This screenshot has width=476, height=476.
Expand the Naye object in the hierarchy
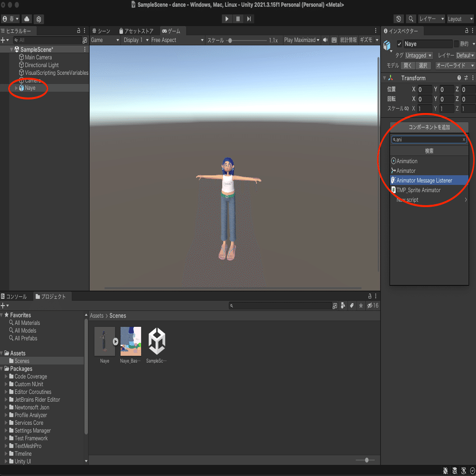coord(16,88)
